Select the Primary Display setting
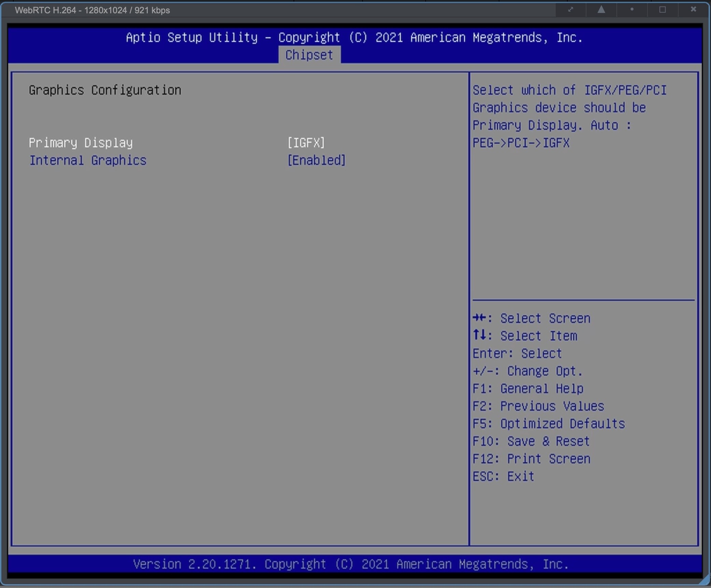The height and width of the screenshot is (588, 711). pyautogui.click(x=81, y=143)
